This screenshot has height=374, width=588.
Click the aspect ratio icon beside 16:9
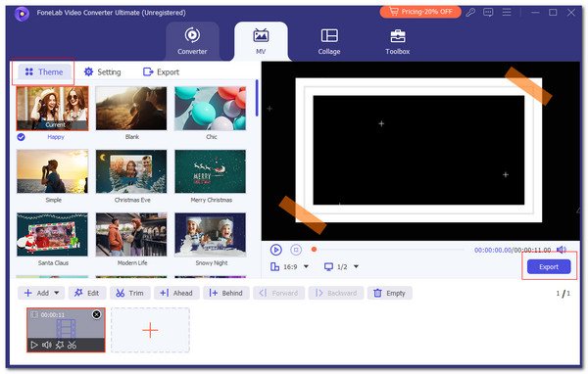(x=274, y=267)
